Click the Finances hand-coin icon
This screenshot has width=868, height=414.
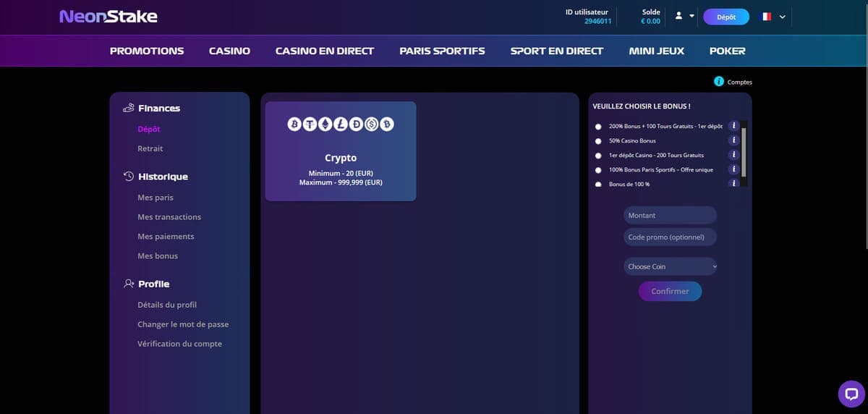click(129, 108)
